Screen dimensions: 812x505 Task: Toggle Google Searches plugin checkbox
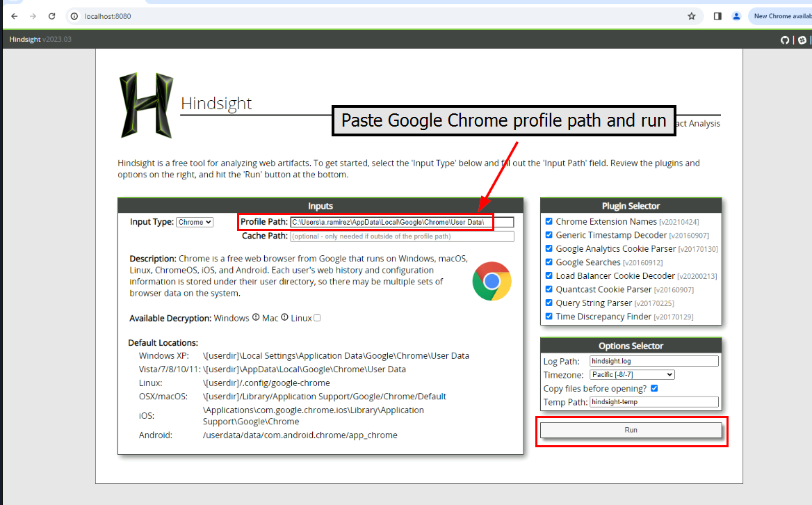tap(549, 262)
